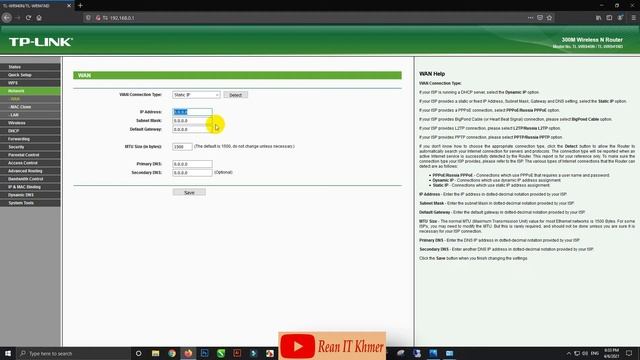
Task: Click the Subnet Mask field
Action: [x=192, y=120]
